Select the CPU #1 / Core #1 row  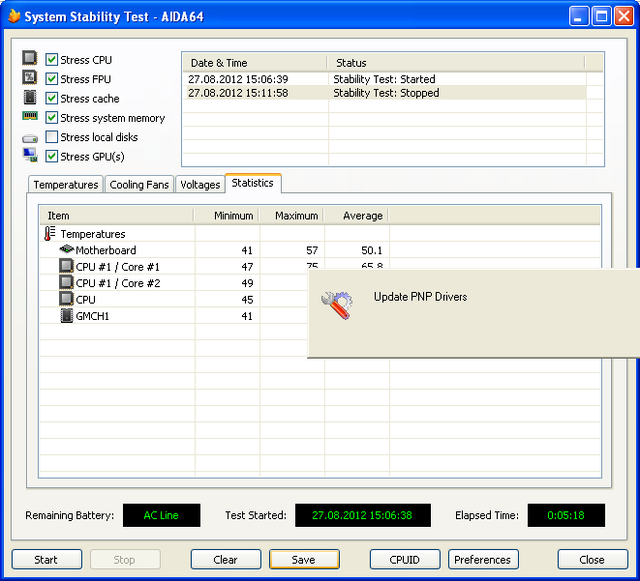tap(118, 267)
